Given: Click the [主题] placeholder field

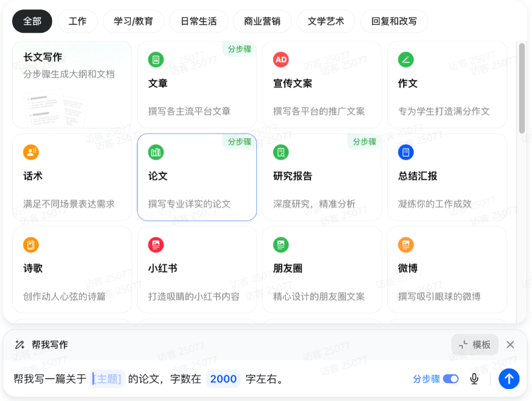Looking at the screenshot, I should (x=107, y=378).
